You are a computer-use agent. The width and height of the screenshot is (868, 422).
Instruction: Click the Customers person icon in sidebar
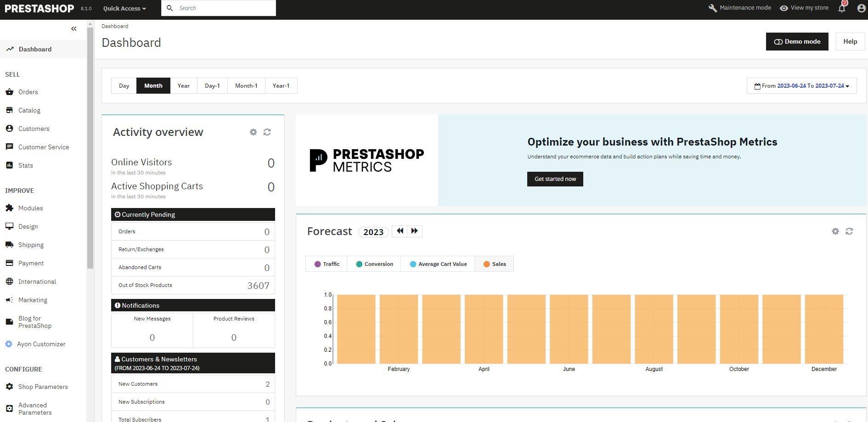click(9, 129)
